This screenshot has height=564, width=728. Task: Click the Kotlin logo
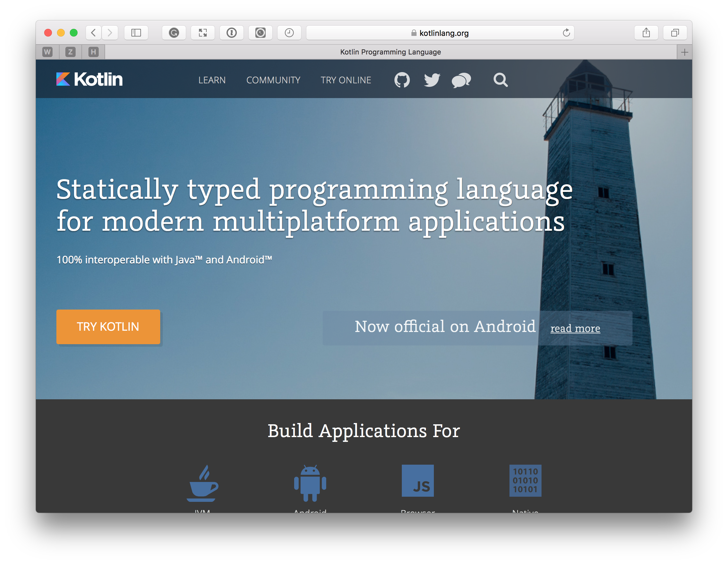point(89,79)
